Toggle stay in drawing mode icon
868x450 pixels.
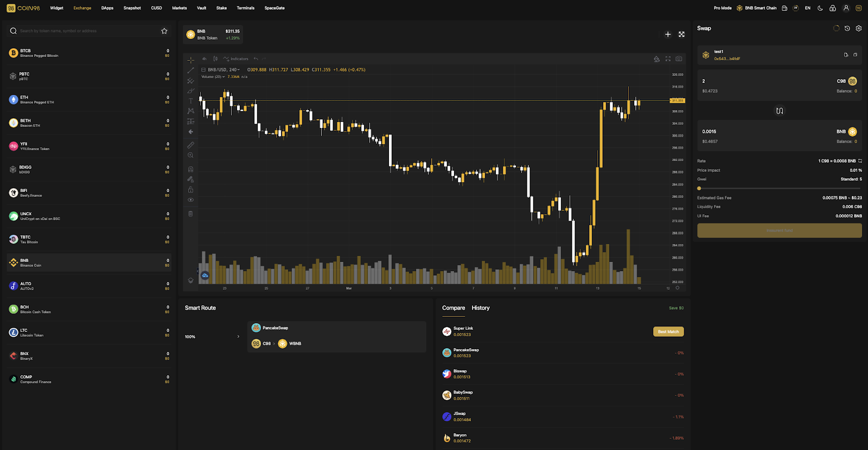[190, 179]
